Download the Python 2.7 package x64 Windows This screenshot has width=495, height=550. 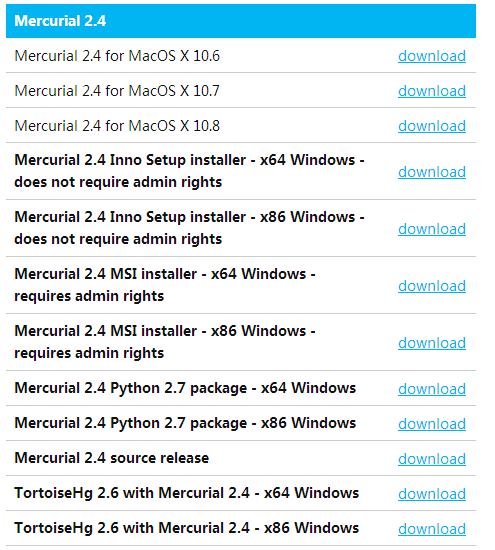coord(432,389)
